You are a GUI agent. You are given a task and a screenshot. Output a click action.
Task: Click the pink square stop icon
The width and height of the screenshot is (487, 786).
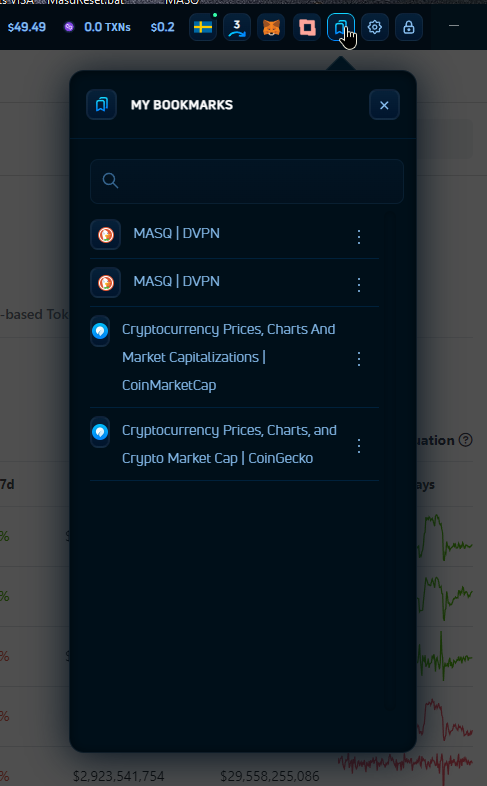(x=307, y=27)
